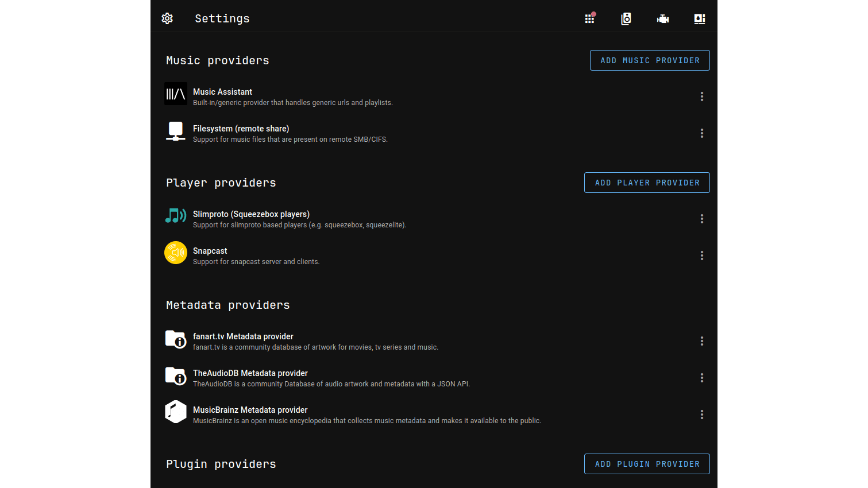Screen dimensions: 868x488
Task: Click the Add Music Provider button
Action: click(650, 60)
